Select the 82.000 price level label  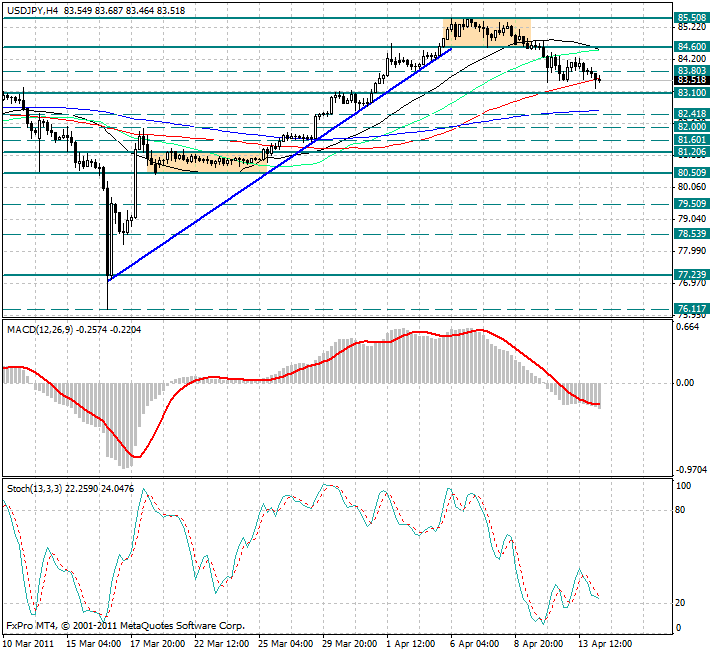coord(691,126)
